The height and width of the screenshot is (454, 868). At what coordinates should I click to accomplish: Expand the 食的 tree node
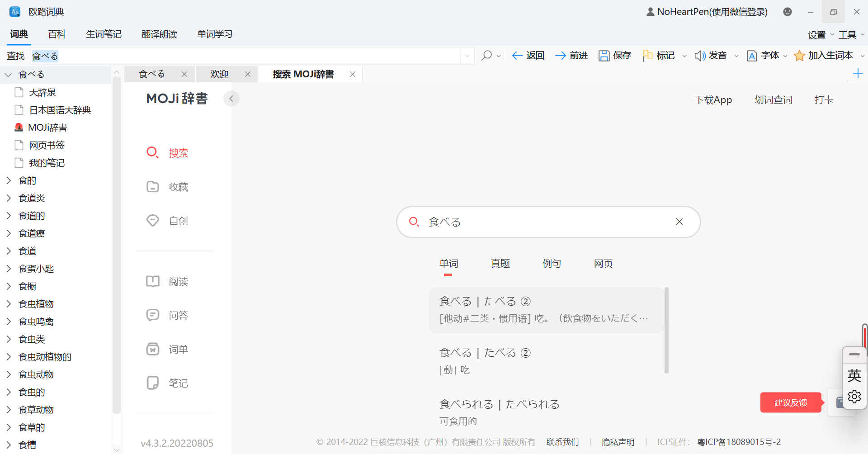[x=8, y=180]
